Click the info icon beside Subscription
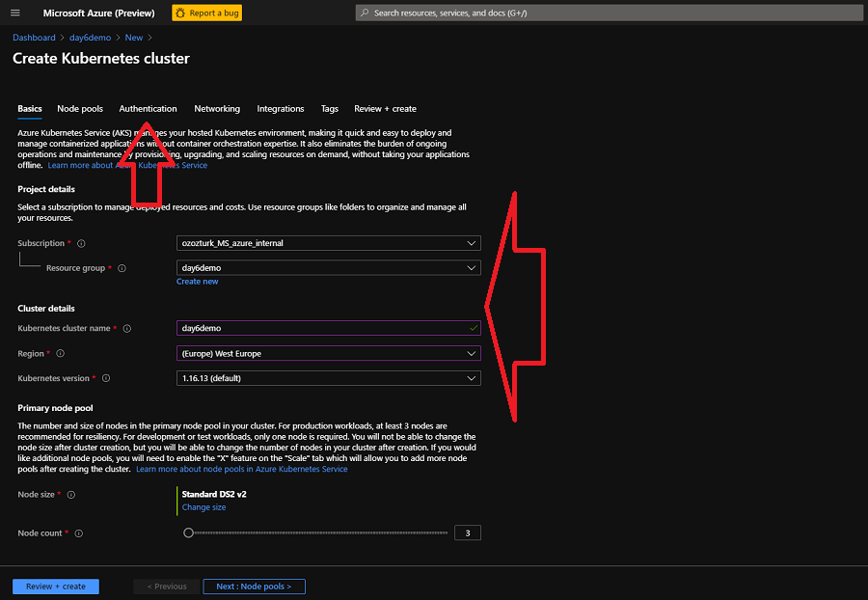Viewport: 868px width, 600px height. (x=81, y=244)
